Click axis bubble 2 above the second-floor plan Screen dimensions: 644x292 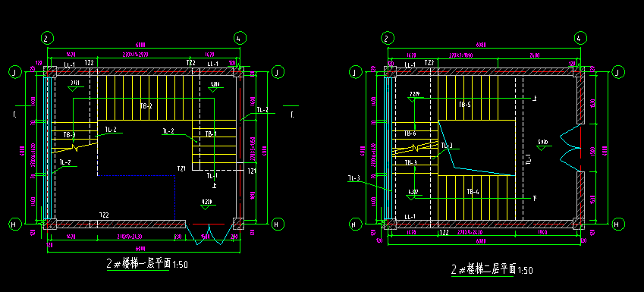click(388, 39)
